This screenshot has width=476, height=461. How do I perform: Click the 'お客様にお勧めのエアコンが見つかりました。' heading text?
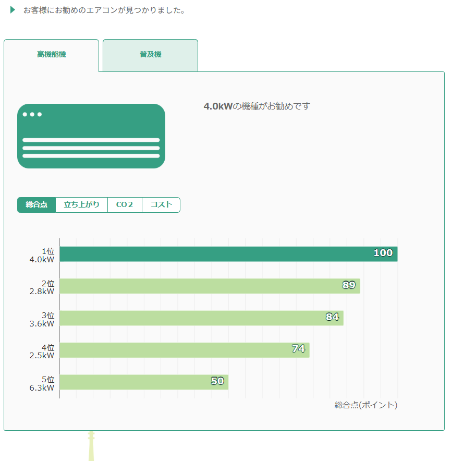pyautogui.click(x=105, y=10)
